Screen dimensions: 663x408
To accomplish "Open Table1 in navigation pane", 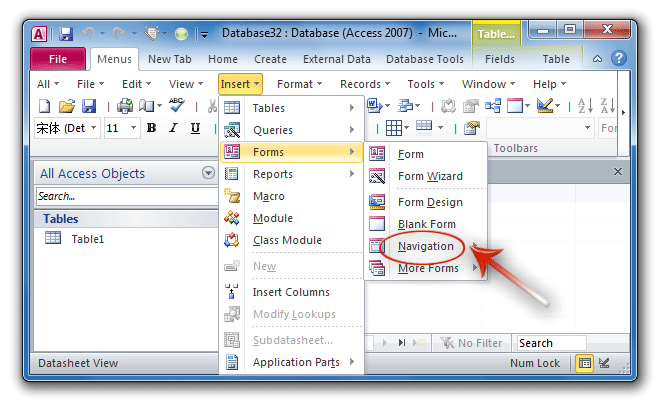I will (88, 239).
